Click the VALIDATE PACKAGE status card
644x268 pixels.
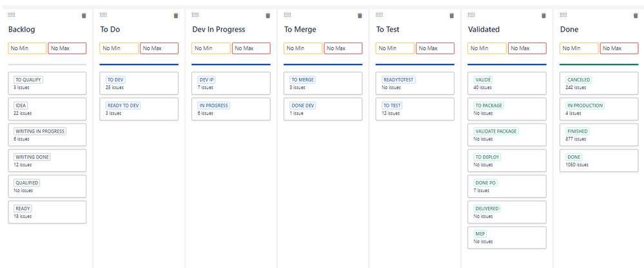coord(507,135)
